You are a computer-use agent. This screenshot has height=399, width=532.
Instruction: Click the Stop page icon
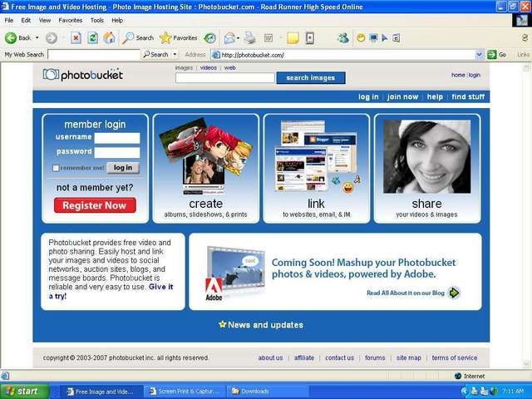coord(76,37)
